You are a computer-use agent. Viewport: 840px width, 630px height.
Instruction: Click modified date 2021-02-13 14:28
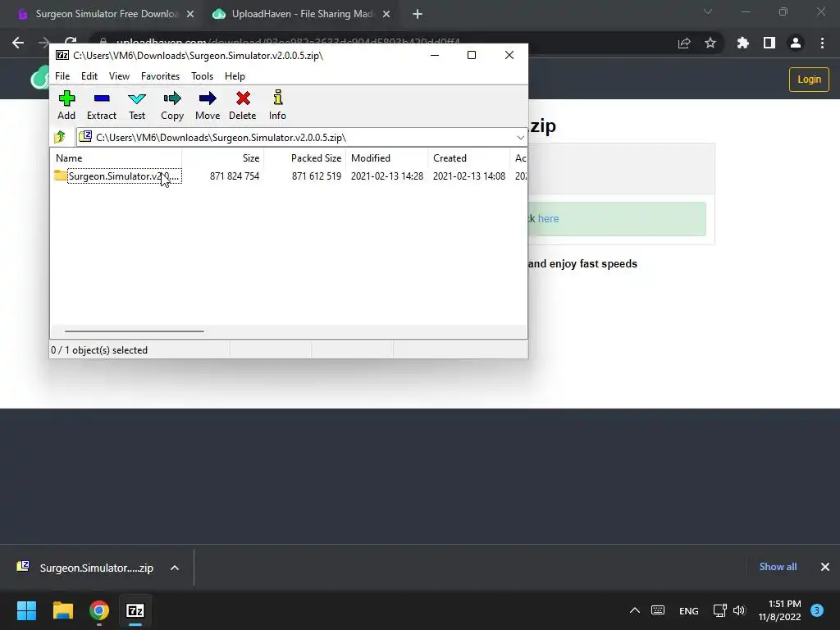tap(387, 176)
